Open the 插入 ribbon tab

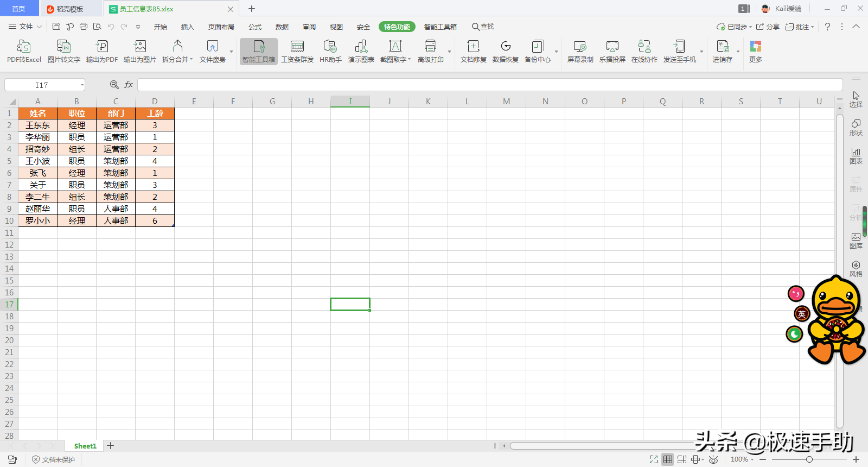coord(188,27)
